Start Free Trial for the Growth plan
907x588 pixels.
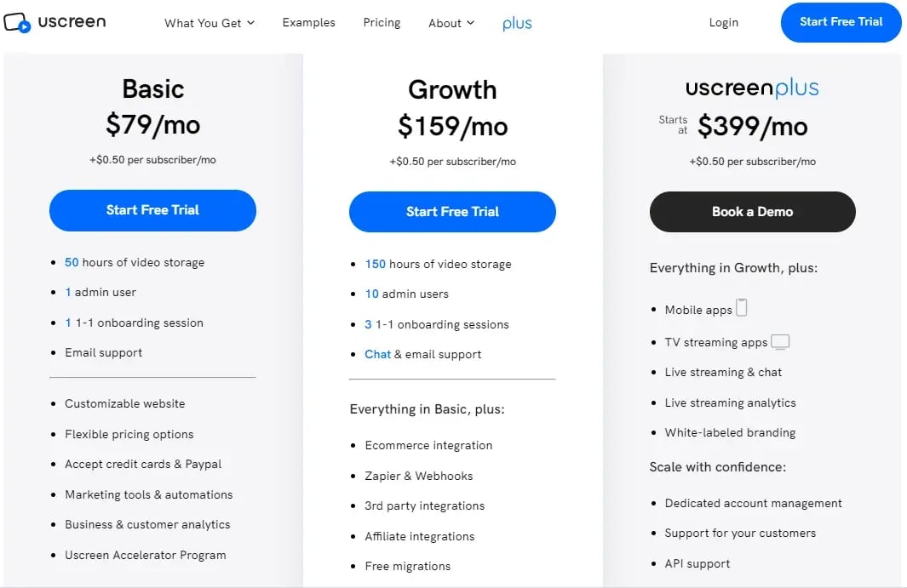452,212
